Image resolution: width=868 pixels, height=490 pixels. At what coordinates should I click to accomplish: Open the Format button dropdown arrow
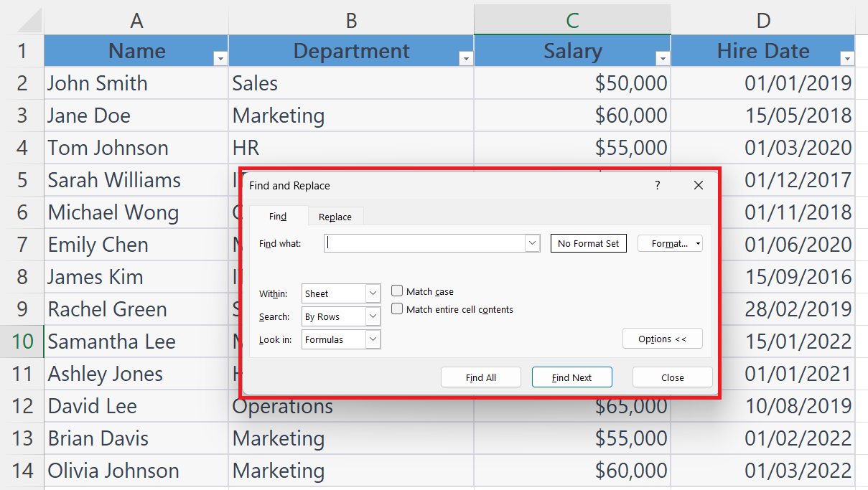[x=698, y=244]
